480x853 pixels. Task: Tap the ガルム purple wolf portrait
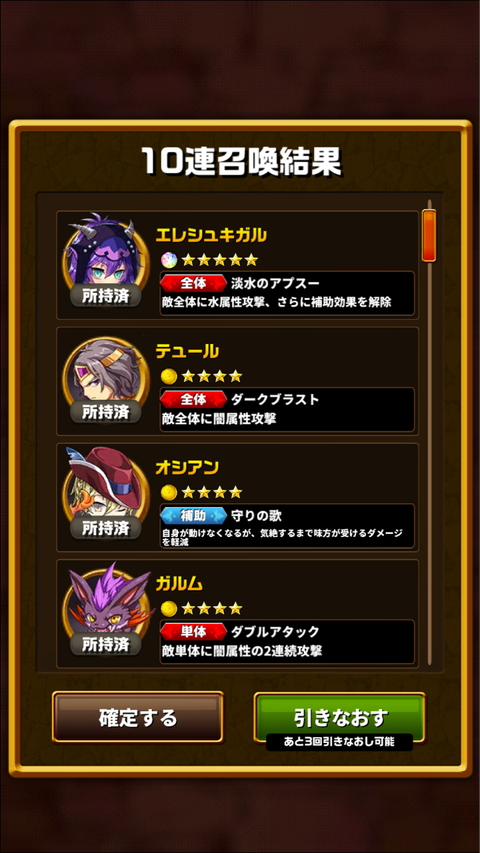[x=105, y=604]
